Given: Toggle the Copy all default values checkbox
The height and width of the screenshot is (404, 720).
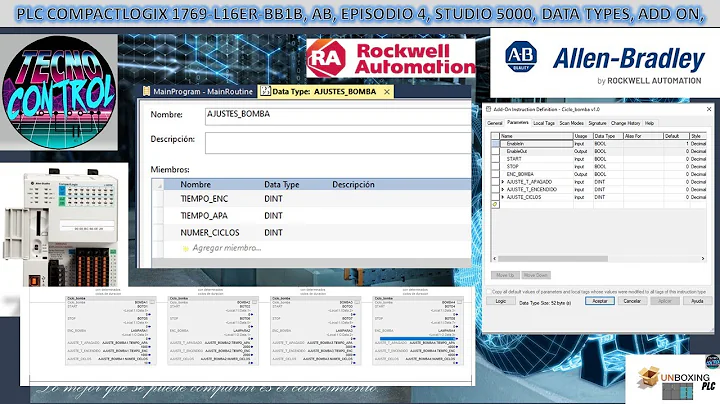Looking at the screenshot, I should [489, 292].
